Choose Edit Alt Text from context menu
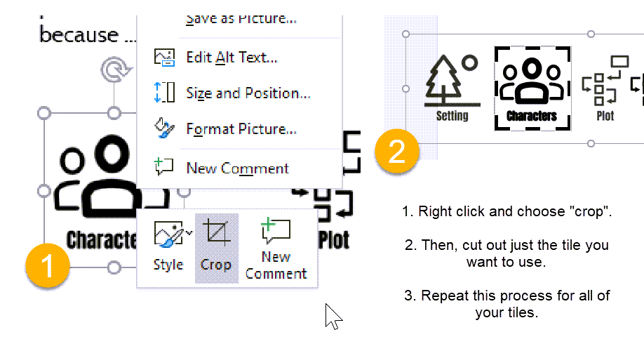644x351 pixels. coord(232,57)
